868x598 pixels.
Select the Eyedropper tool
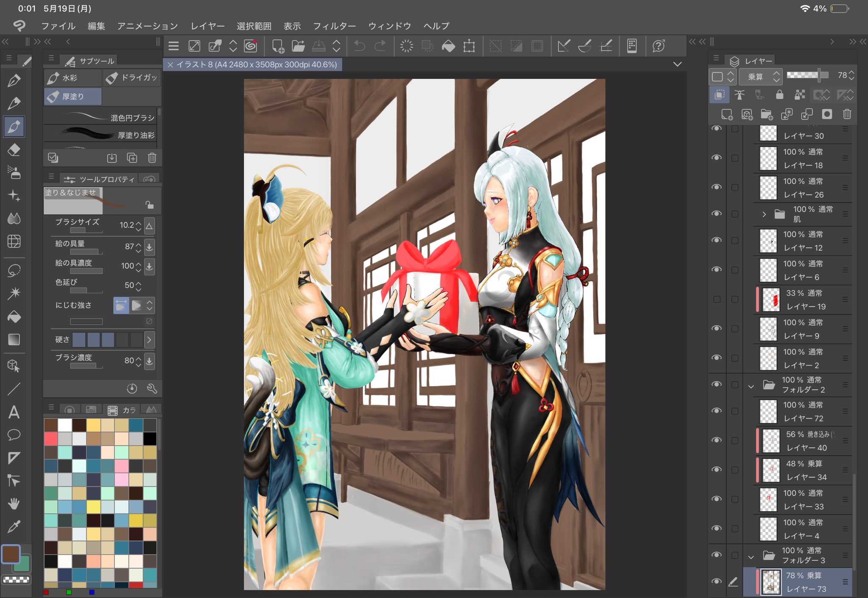point(14,527)
